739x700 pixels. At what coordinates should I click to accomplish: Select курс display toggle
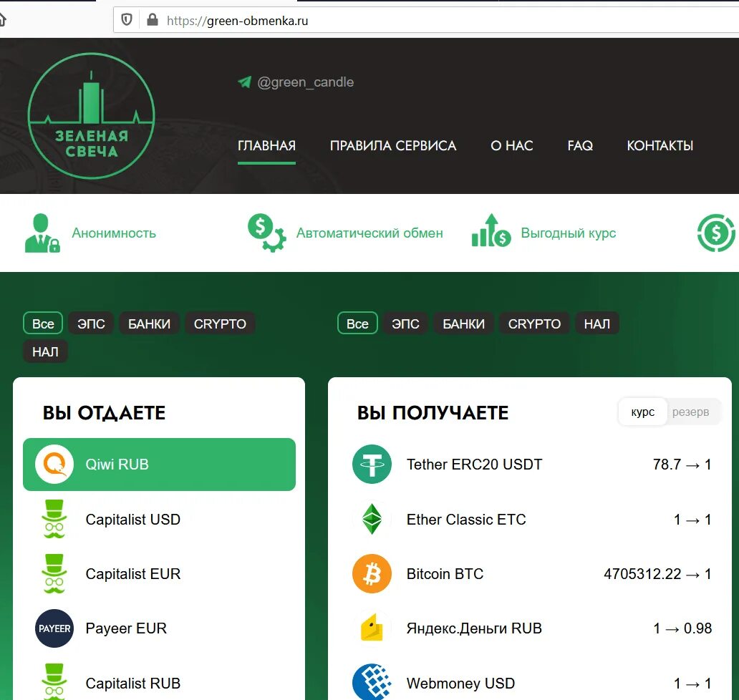tap(643, 412)
